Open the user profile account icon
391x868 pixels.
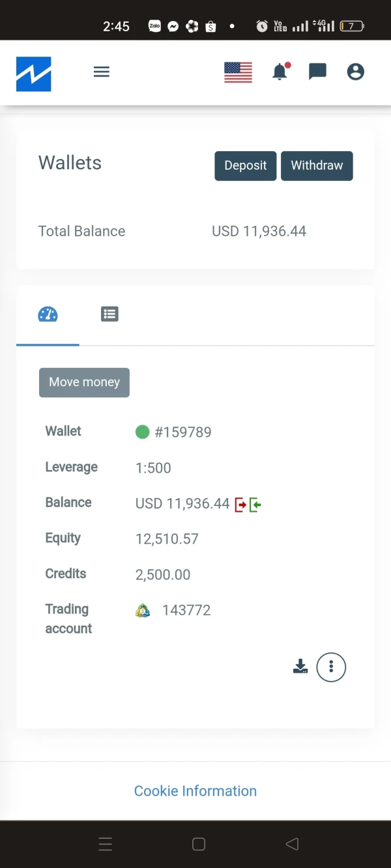point(355,72)
